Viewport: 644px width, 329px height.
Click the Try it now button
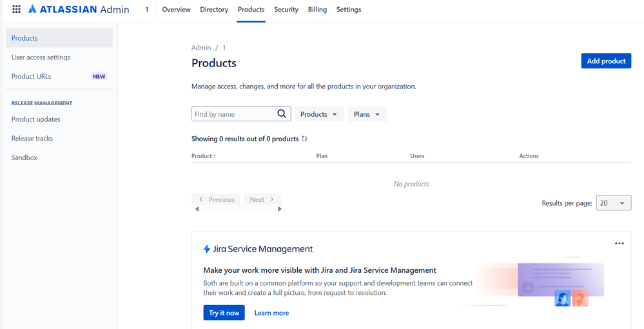pos(224,312)
